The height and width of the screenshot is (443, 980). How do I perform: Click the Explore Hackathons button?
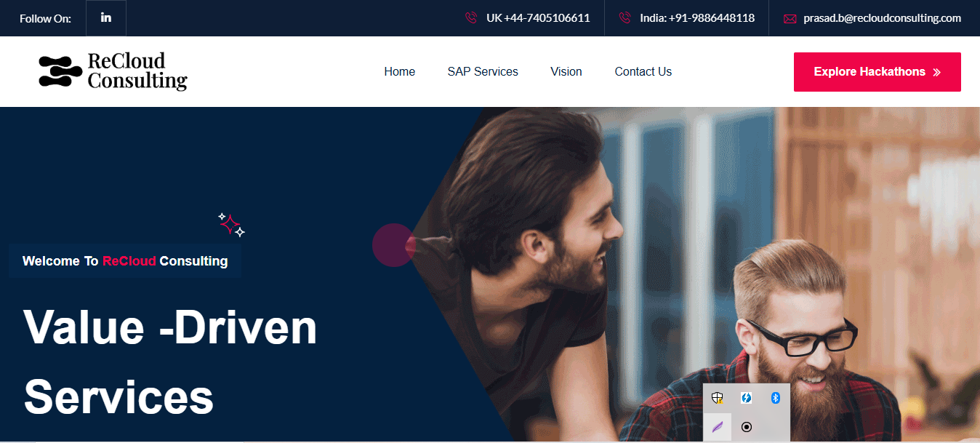pos(877,72)
